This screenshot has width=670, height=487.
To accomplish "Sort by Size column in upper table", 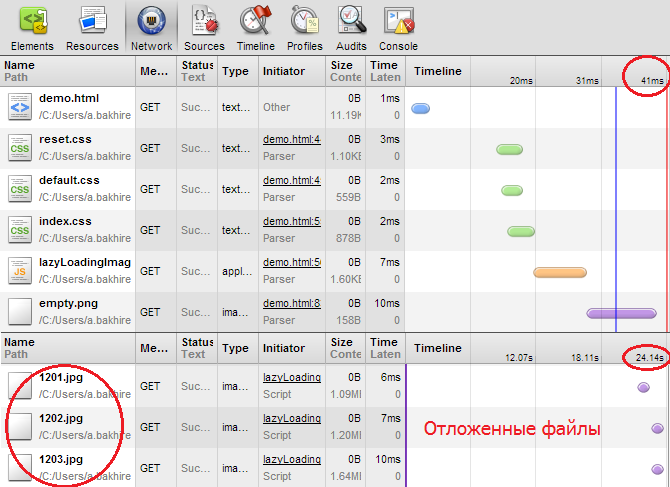I will click(345, 71).
